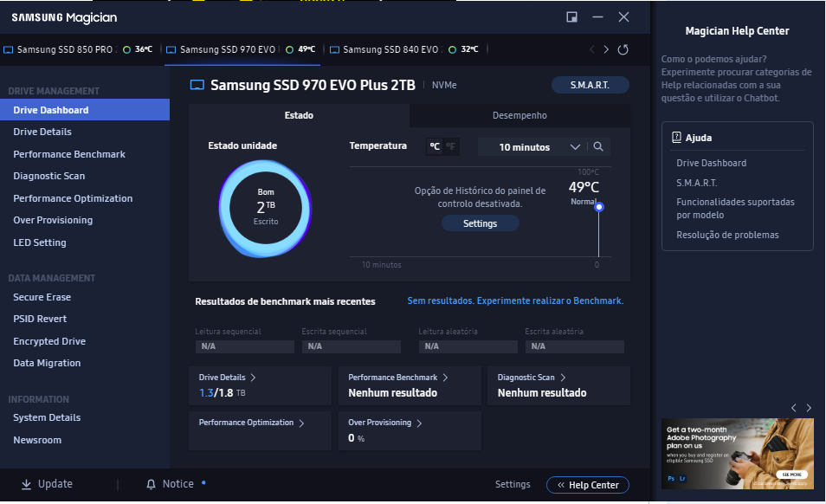Select the Samsung SSD 970 EVO tab

[242, 49]
